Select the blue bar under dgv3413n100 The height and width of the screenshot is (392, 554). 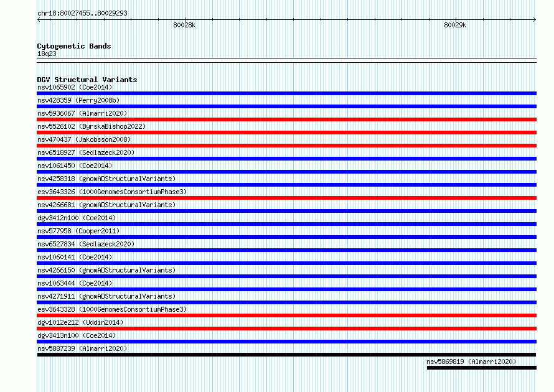pos(286,342)
